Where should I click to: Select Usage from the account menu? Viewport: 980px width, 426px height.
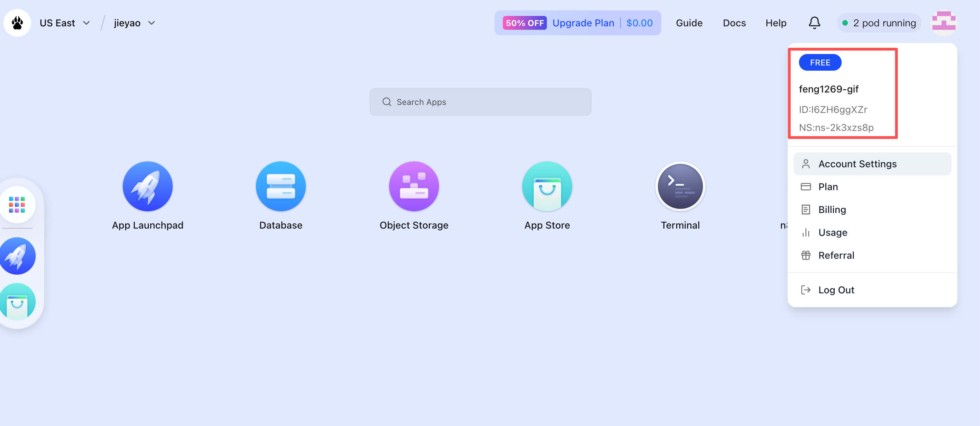tap(832, 232)
